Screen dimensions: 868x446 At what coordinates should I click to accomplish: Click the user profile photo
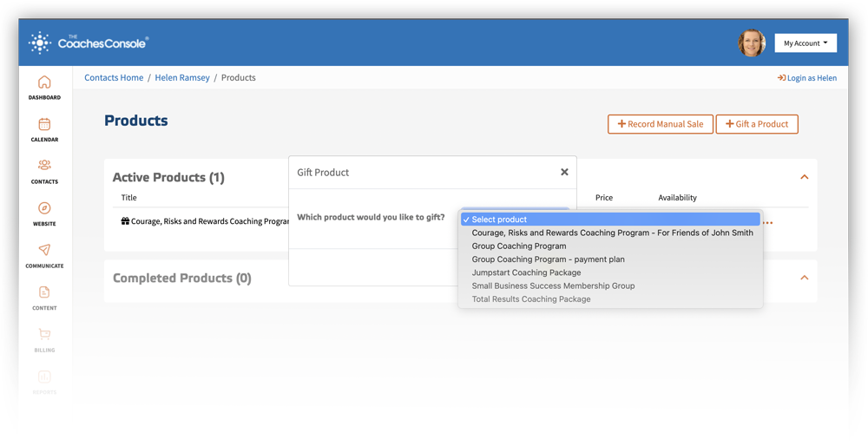coord(752,43)
